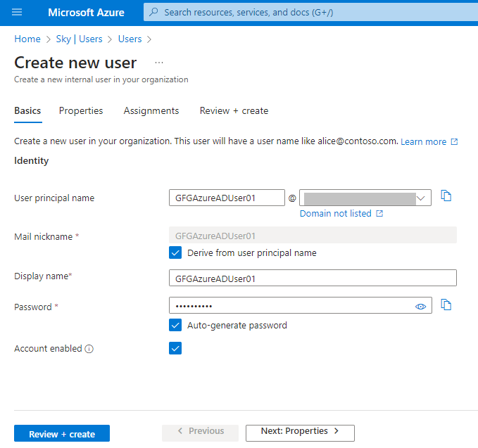Disable the Account enabled checkbox
The width and height of the screenshot is (478, 448).
(175, 348)
